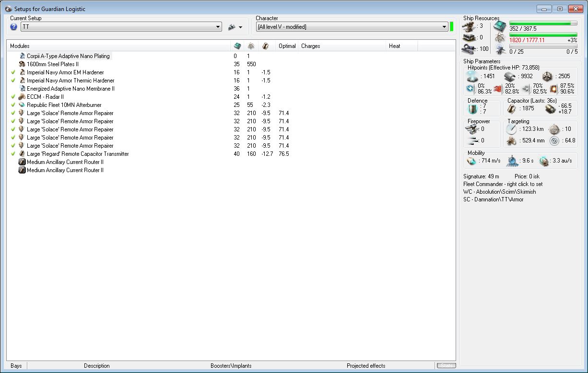Screen dimensions: 588x373
Task: Click the Heat column header
Action: (402, 46)
